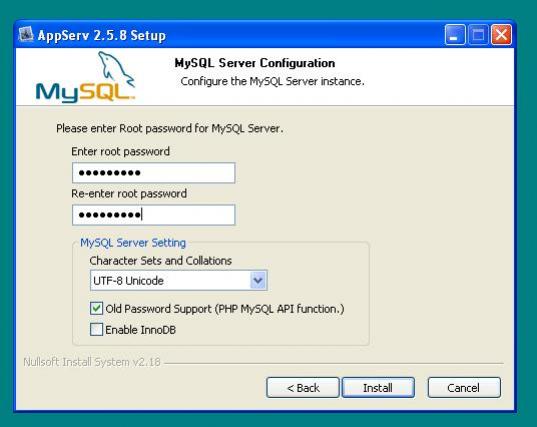
Task: Click the MySQL Server Configuration heading
Action: coord(255,63)
